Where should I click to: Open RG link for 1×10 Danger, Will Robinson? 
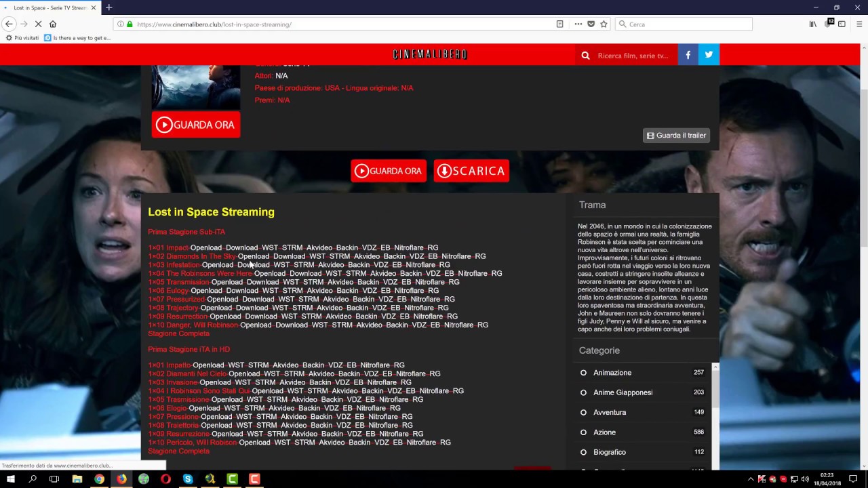(483, 325)
